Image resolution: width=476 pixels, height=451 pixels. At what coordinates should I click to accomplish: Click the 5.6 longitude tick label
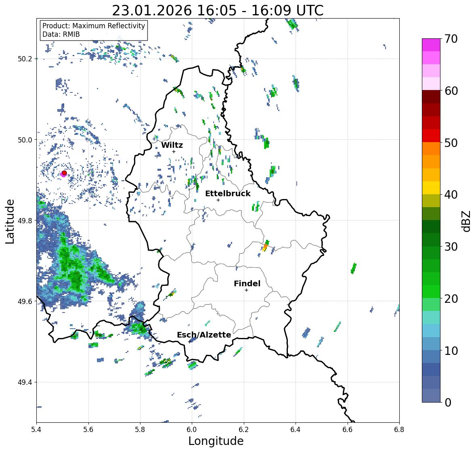click(x=88, y=429)
